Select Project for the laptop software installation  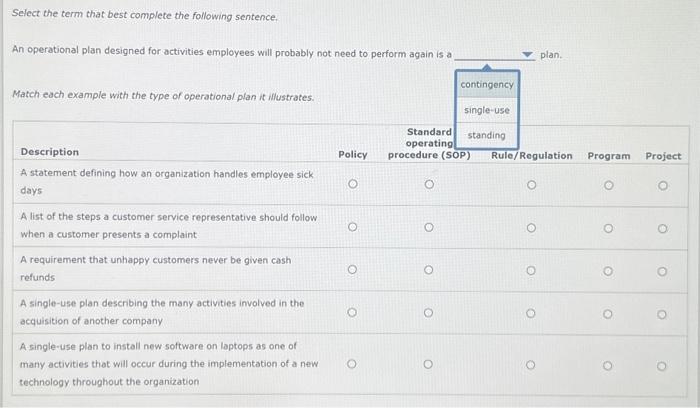pyautogui.click(x=663, y=364)
